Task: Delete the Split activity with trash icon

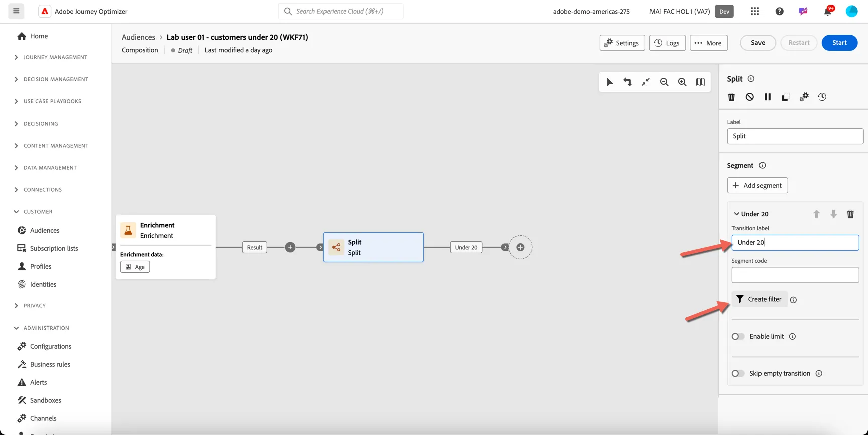Action: 731,97
